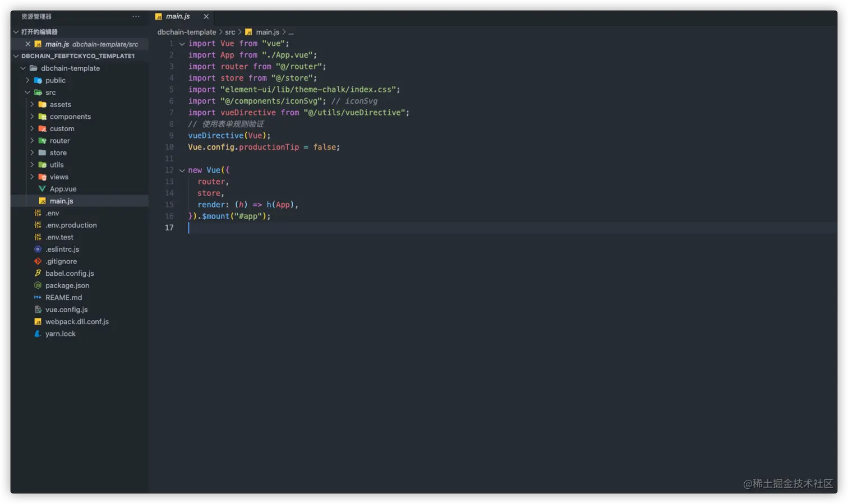The image size is (848, 504).
Task: Click the JS icon beside webpack.dll.conf.js
Action: point(38,321)
